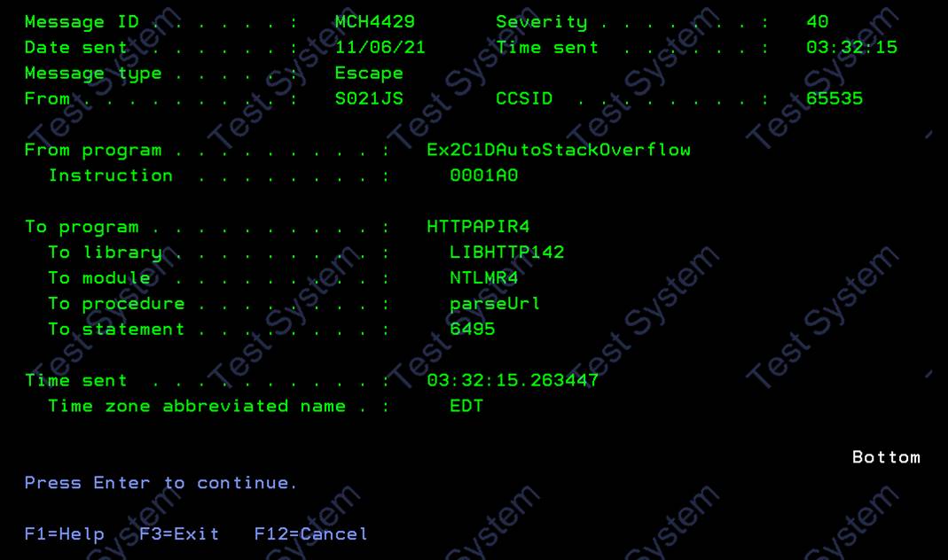
Task: Click the Message ID value MCH4429
Action: pos(375,22)
